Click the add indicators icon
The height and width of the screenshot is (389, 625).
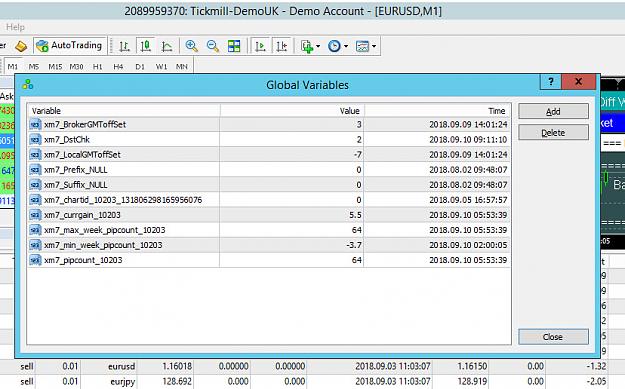point(307,46)
